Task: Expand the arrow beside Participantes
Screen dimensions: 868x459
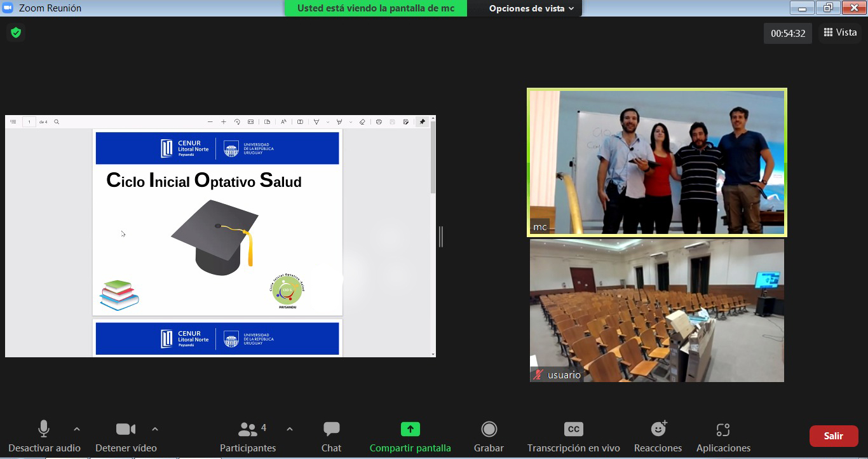Action: tap(290, 429)
